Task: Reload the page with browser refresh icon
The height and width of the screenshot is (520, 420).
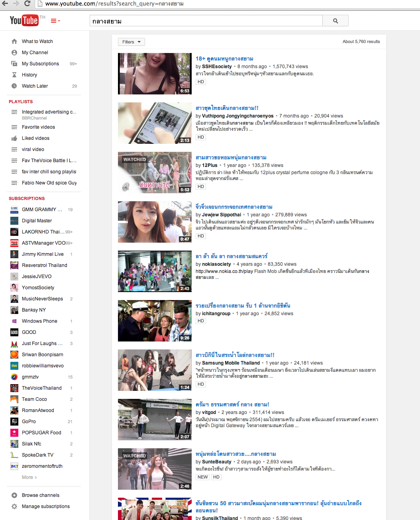Action: point(27,4)
